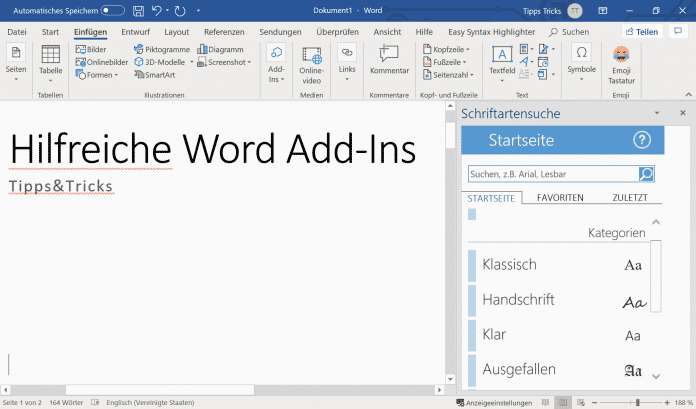The width and height of the screenshot is (696, 409).
Task: Open the help question mark icon
Action: pos(642,140)
